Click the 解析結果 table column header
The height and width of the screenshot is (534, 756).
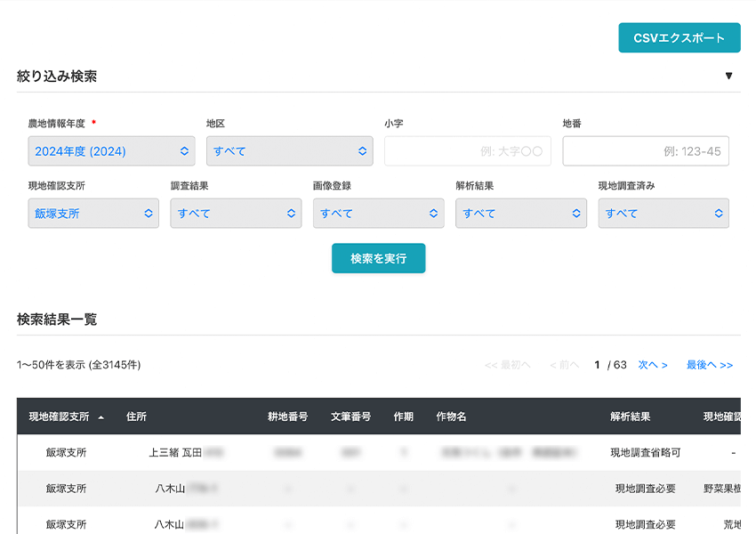click(630, 417)
